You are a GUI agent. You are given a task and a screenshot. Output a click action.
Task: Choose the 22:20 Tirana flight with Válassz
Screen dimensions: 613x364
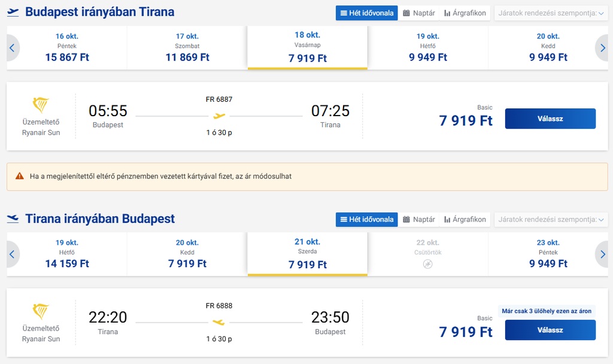[x=550, y=330]
